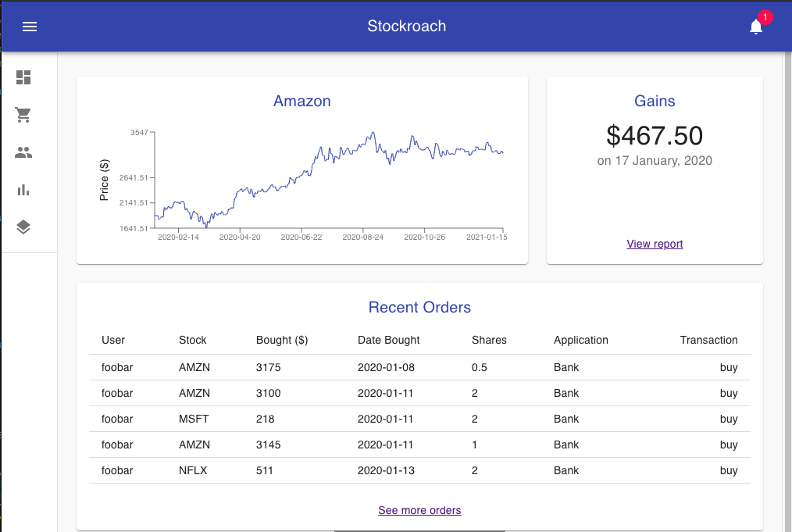The image size is (792, 532).
Task: Click the See more orders link
Action: point(419,510)
